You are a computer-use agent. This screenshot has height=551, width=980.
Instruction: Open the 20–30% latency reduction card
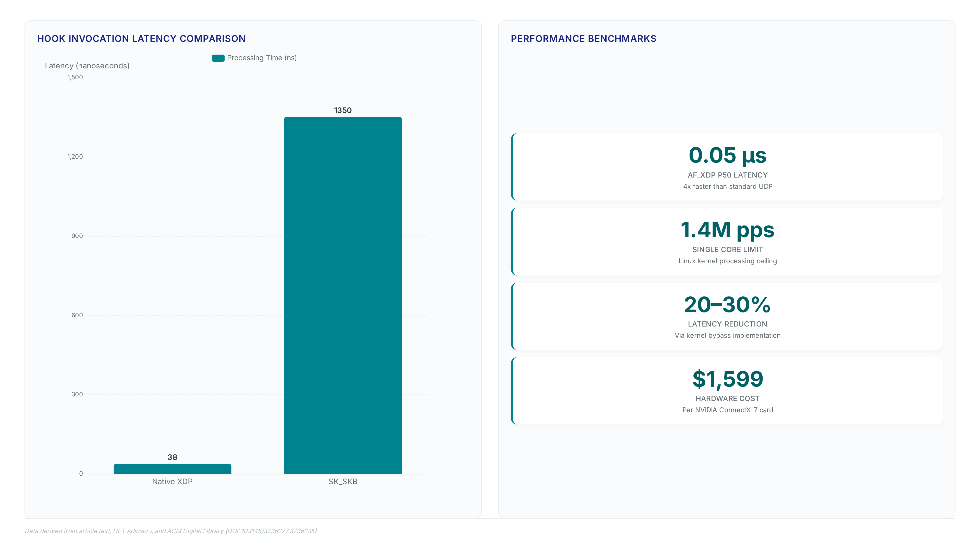coord(727,316)
